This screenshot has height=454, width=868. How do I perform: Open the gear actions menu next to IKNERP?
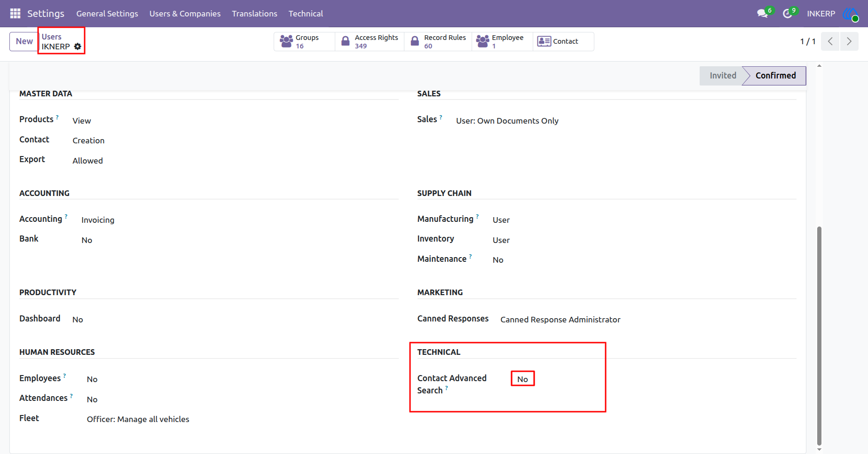pos(78,47)
